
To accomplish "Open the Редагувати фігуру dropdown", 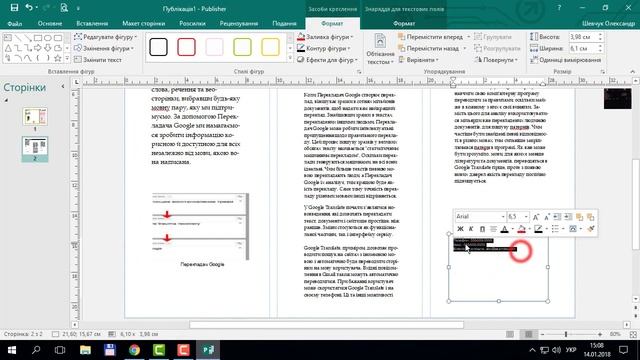I will [x=105, y=37].
